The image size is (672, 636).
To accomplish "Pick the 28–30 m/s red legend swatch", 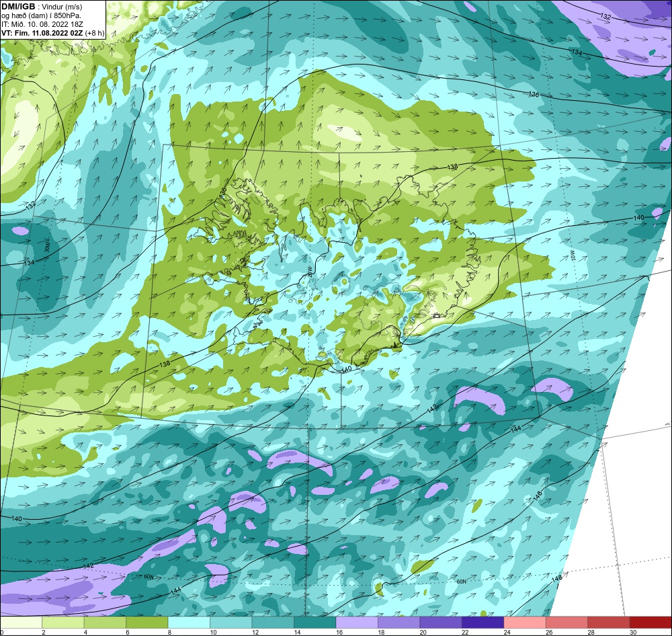I will pos(609,623).
